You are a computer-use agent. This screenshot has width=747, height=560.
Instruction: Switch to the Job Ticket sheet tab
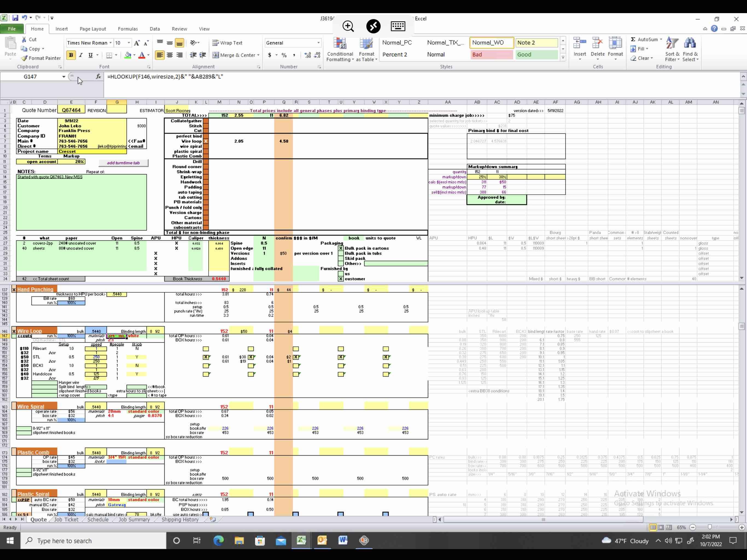tap(66, 520)
